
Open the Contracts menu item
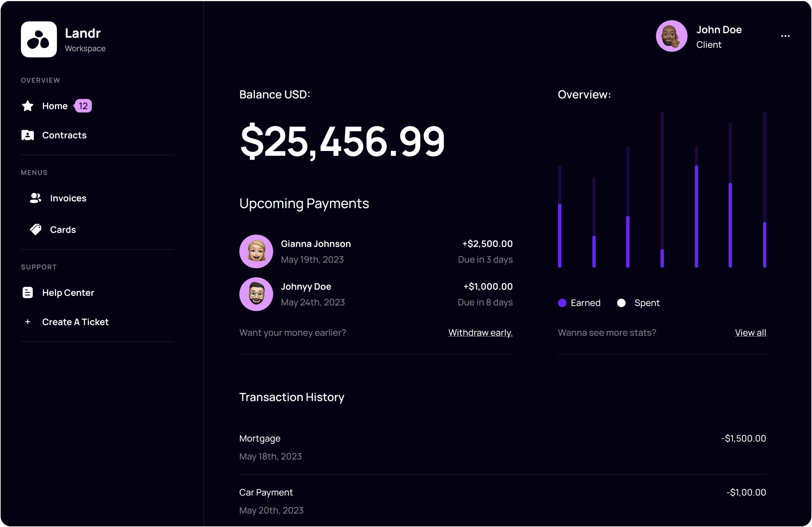tap(64, 136)
